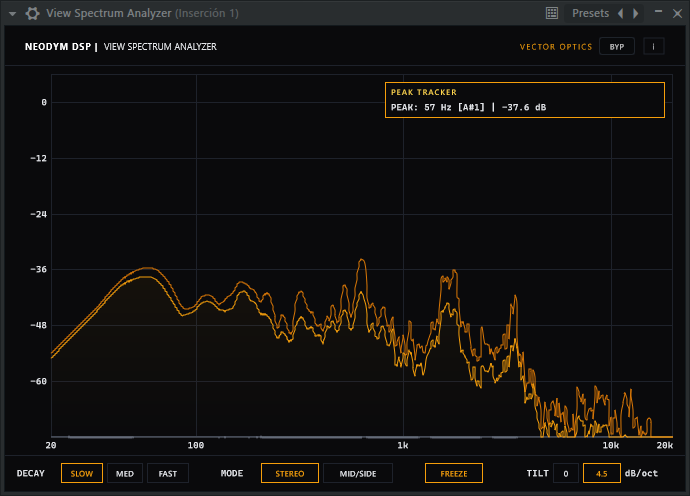Screen dimensions: 690x496
Task: Open the plugin options gear icon
Action: [32, 13]
